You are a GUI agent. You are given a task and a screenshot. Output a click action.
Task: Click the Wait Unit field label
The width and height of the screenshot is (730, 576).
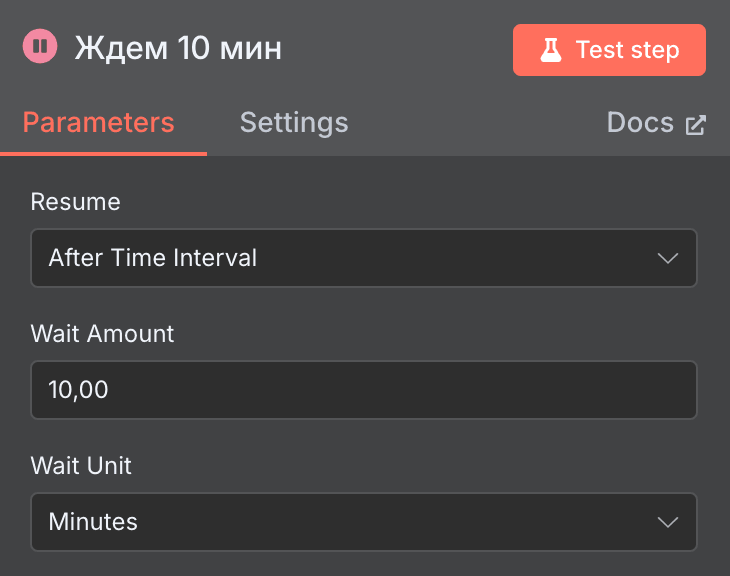point(81,466)
